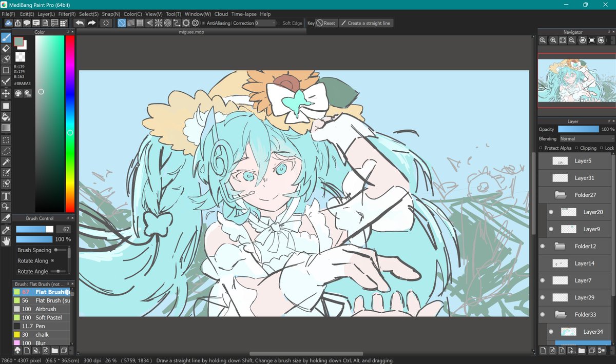Enable crisscross grid snap
This screenshot has width=616, height=364.
pyautogui.click(x=140, y=23)
